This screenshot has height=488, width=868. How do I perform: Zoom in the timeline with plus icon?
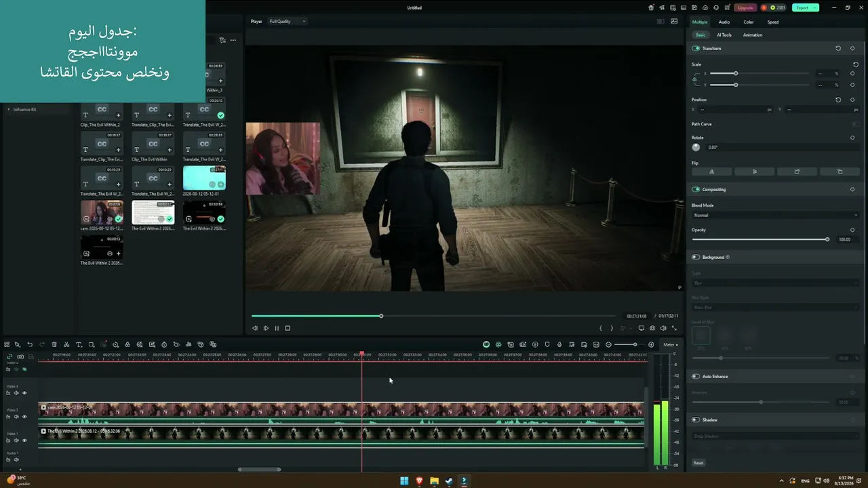(x=651, y=345)
